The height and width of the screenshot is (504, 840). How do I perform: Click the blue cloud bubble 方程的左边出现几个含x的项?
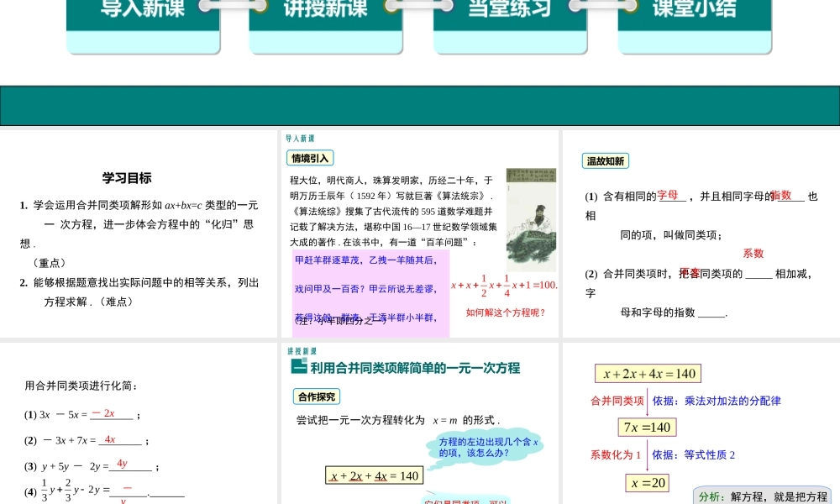click(x=485, y=448)
